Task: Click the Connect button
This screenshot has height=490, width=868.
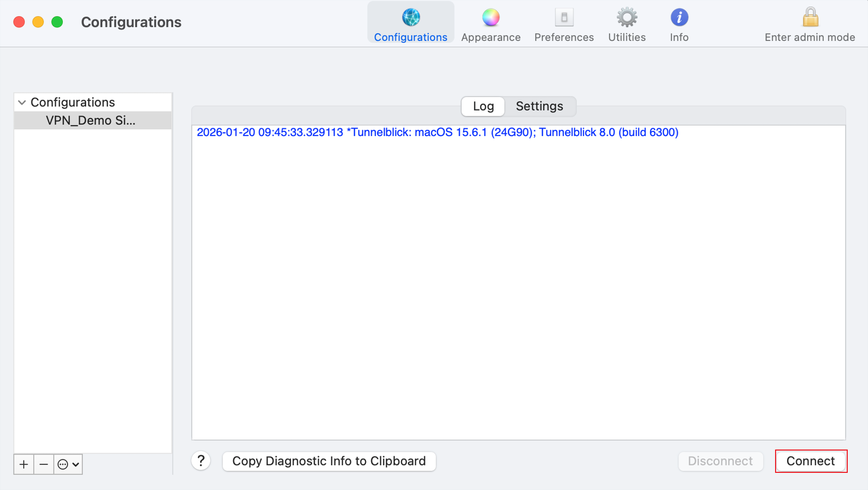Action: click(x=810, y=461)
